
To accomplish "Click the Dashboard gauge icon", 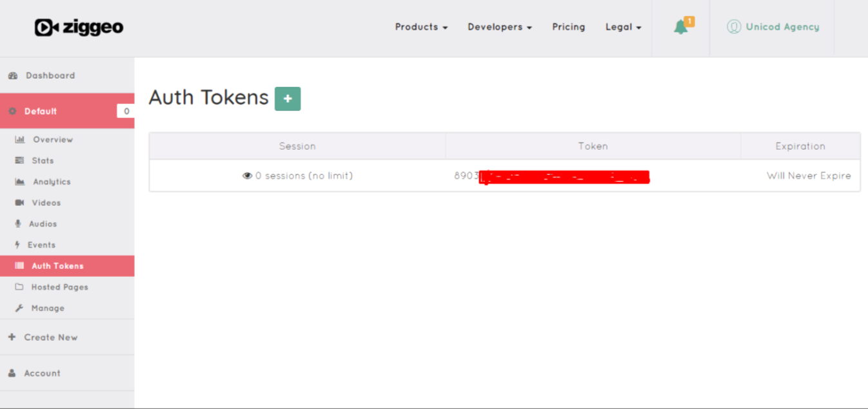I will point(13,75).
